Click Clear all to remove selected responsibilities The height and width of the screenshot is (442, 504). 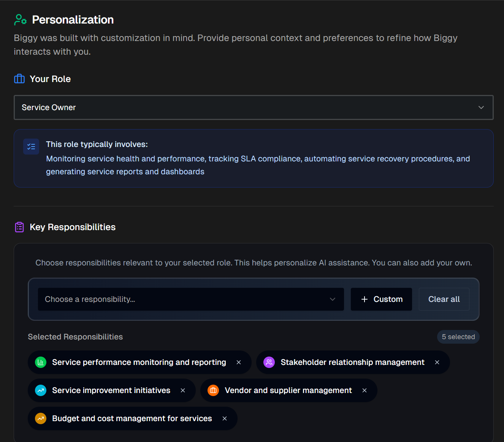(444, 299)
